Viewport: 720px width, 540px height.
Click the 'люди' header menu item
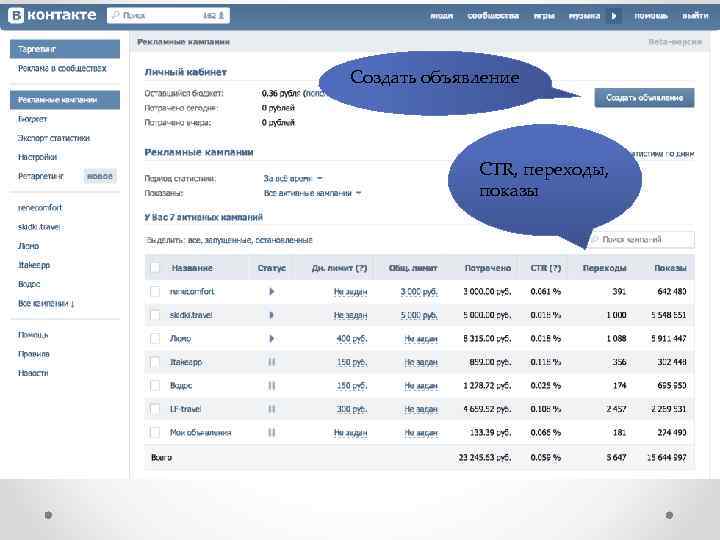click(441, 16)
